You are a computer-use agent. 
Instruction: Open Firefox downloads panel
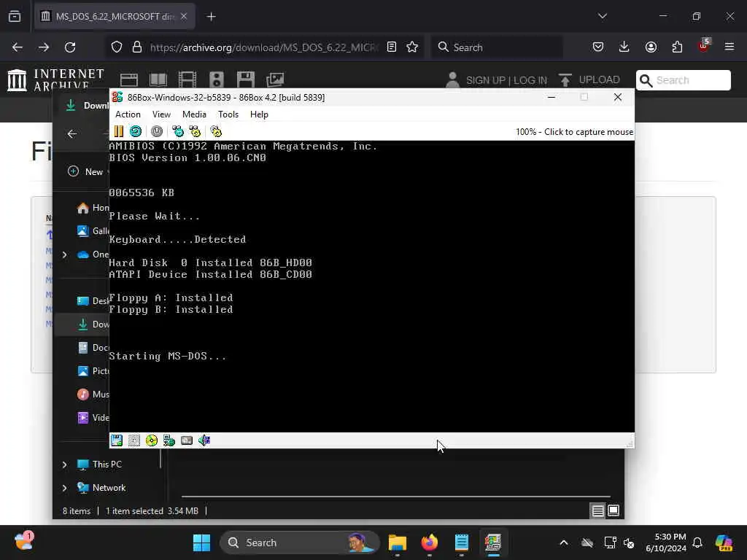click(x=624, y=47)
